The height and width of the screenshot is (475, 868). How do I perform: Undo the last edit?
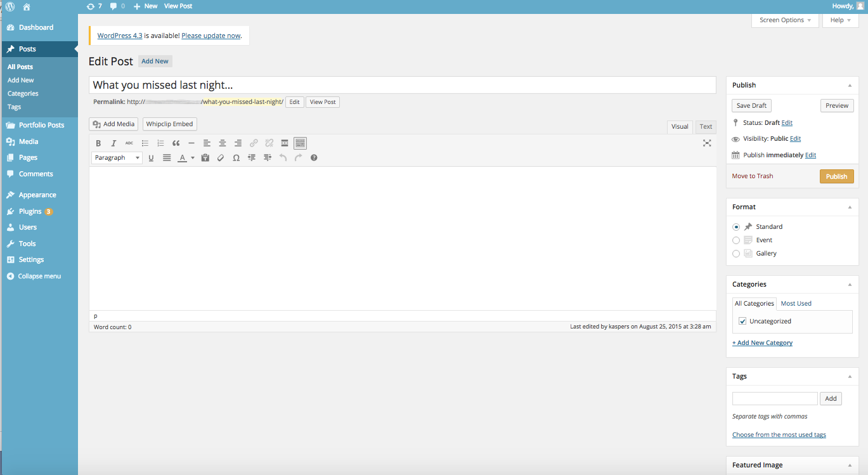coord(283,158)
